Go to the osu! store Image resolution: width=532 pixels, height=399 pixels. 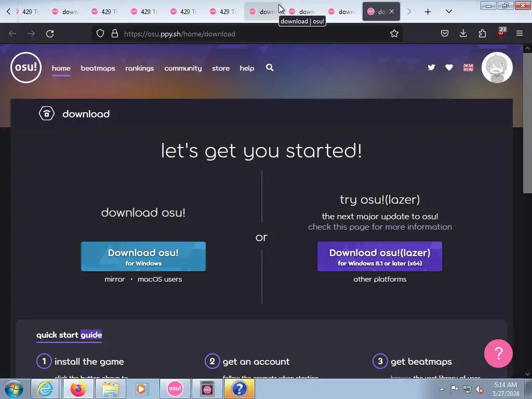220,68
